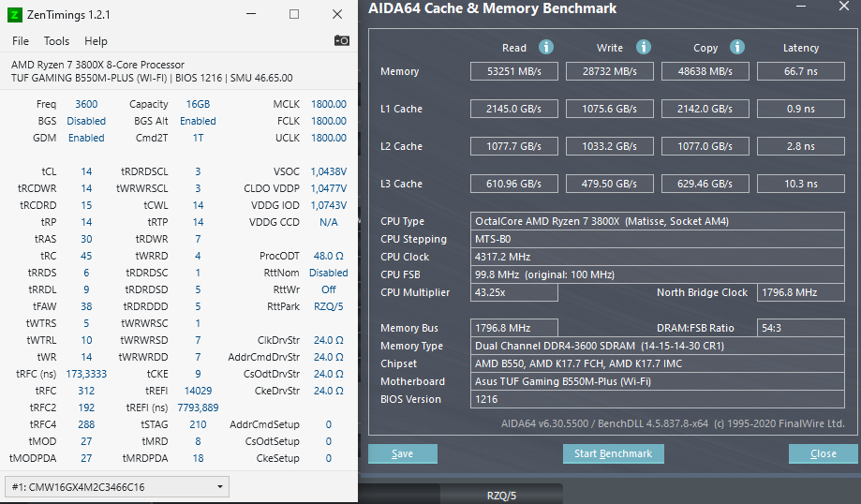Image resolution: width=861 pixels, height=504 pixels.
Task: Click the Close button in AIDA64
Action: coord(824,453)
